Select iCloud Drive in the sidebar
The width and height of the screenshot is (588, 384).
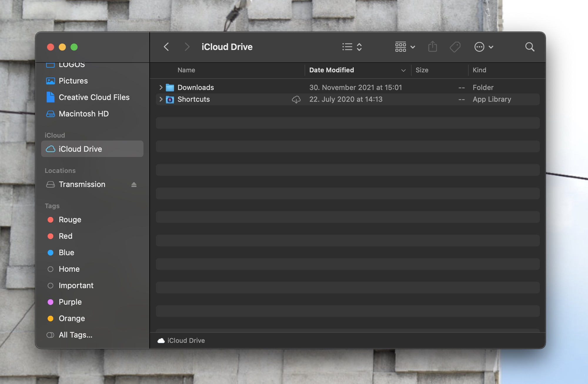click(x=92, y=149)
